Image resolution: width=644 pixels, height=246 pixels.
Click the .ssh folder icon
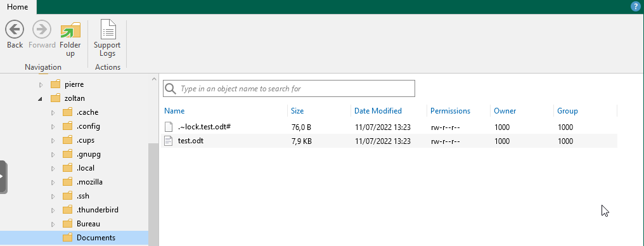[67, 196]
